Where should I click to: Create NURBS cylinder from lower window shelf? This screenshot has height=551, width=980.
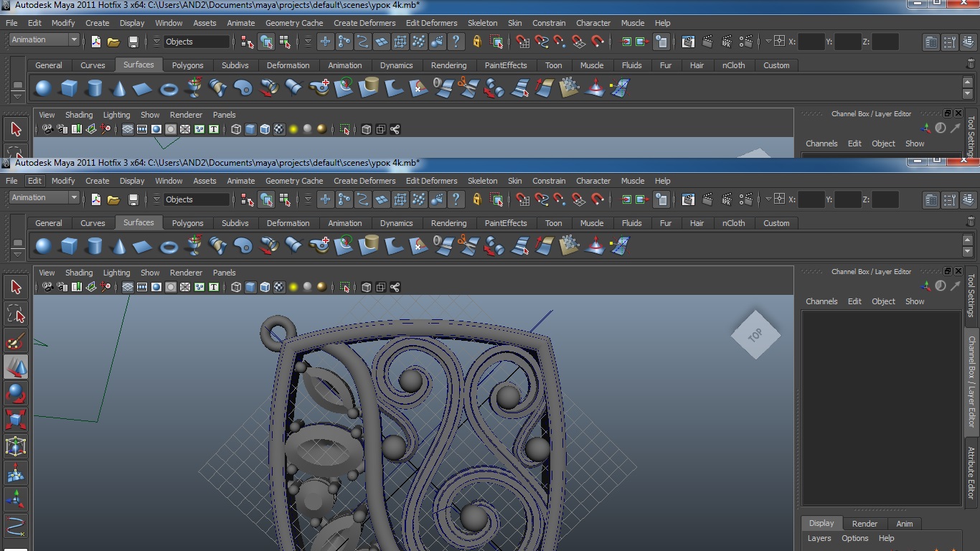94,246
